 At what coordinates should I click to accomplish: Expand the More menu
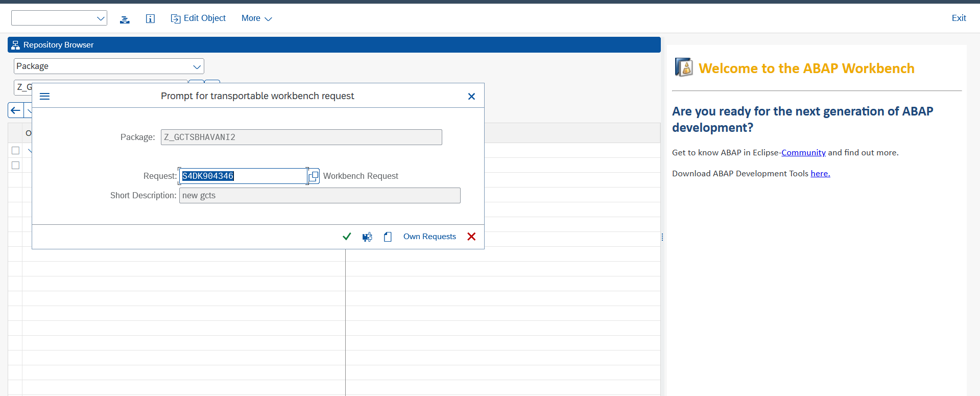pyautogui.click(x=256, y=18)
